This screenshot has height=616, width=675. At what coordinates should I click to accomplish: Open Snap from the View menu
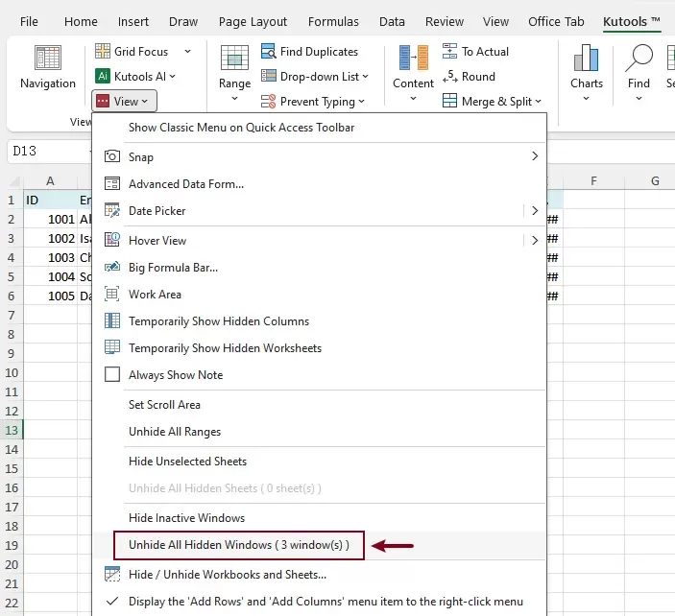tap(319, 157)
